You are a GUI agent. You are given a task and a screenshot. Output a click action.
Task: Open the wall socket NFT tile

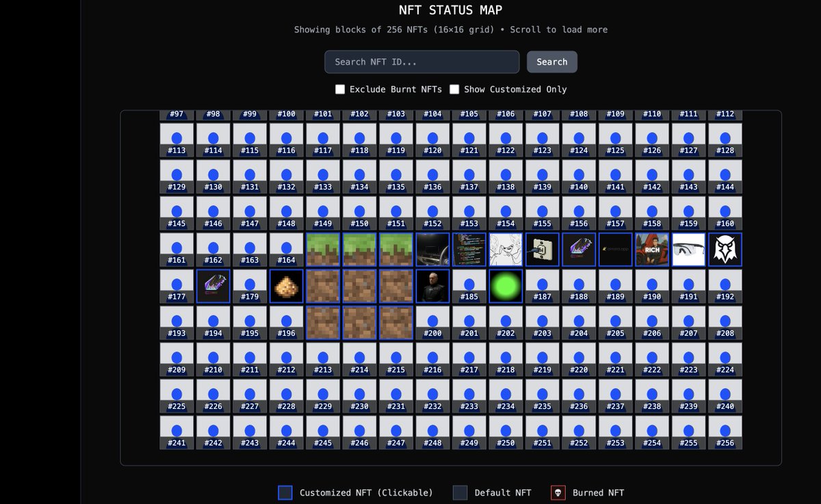pos(543,250)
